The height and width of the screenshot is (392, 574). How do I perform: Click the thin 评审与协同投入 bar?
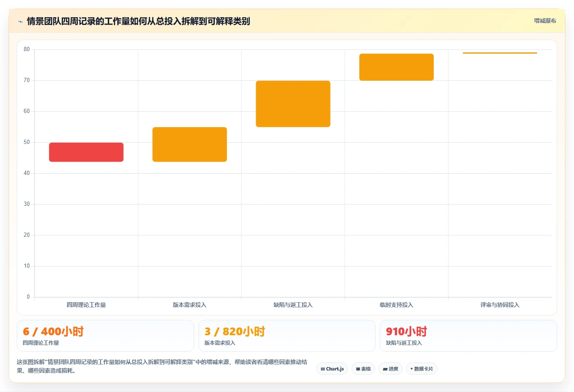point(500,53)
